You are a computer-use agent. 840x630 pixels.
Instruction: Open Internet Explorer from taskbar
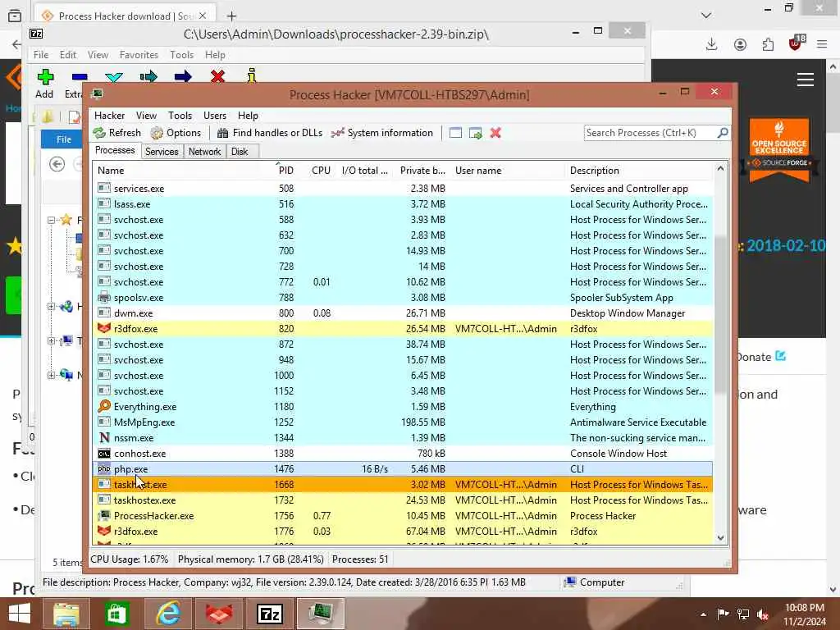[x=168, y=614]
